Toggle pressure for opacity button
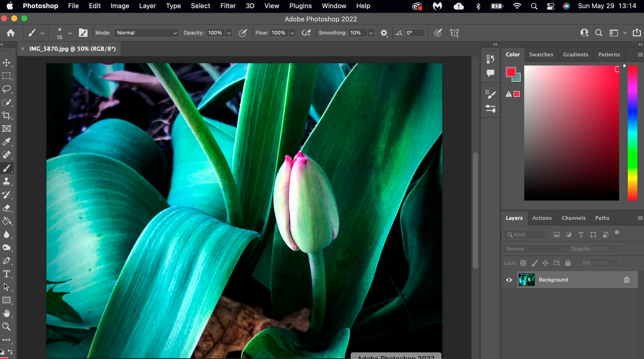The width and height of the screenshot is (644, 359). pos(243,33)
